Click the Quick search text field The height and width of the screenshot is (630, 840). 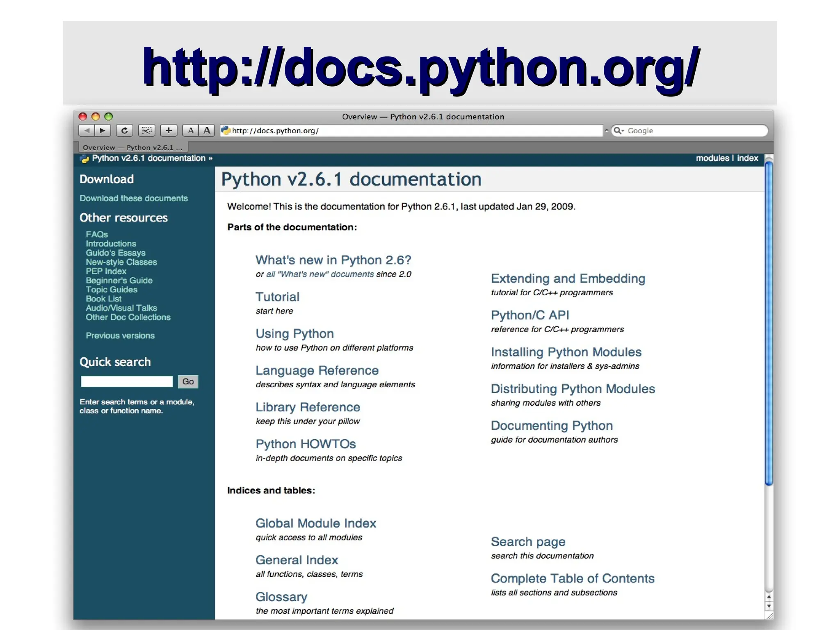point(127,381)
